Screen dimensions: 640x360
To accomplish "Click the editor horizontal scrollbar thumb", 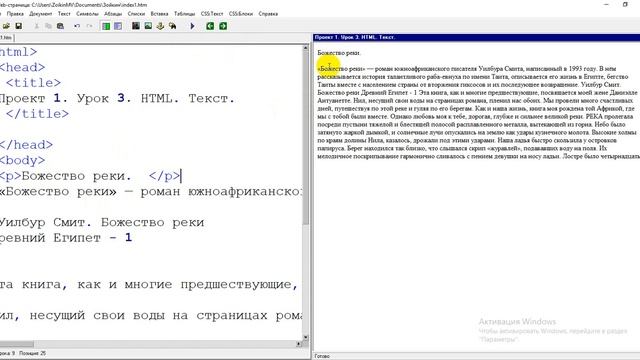I will click(16, 344).
